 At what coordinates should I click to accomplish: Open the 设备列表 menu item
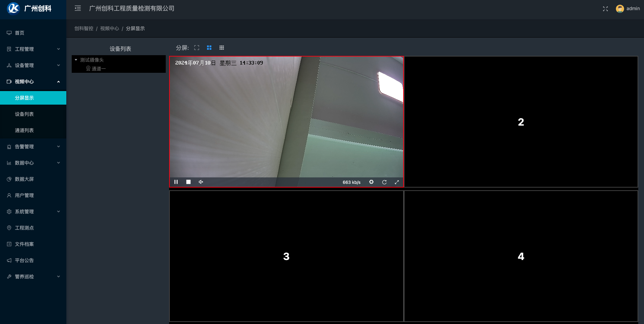tap(24, 114)
